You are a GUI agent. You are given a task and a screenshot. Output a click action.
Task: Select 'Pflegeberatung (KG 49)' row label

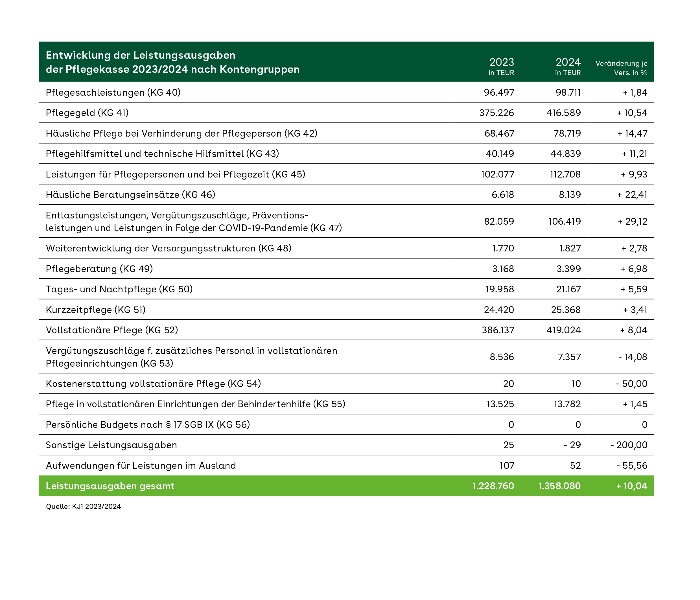point(99,269)
